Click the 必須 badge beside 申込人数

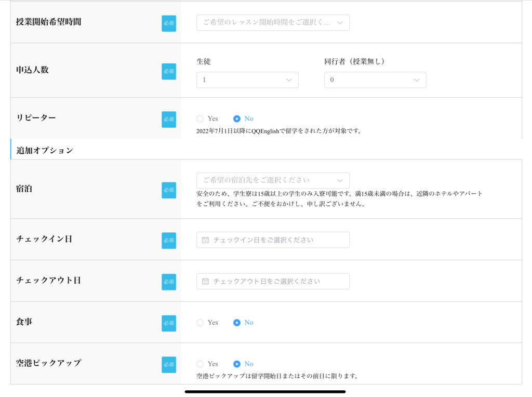(x=169, y=72)
